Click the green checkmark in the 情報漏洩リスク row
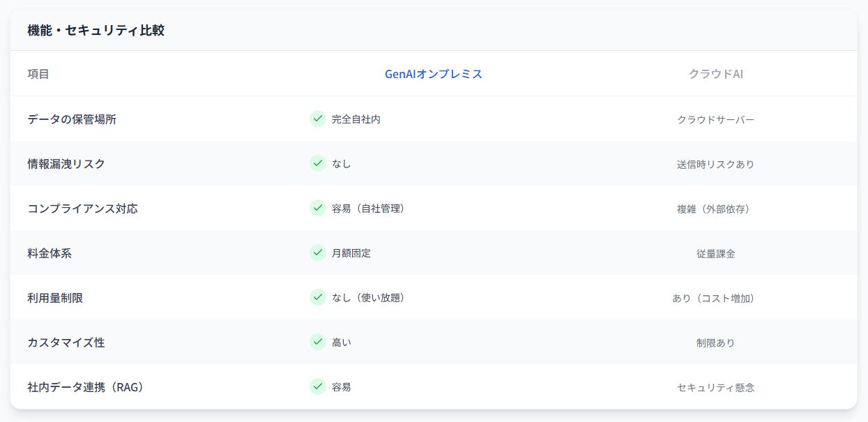868x422 pixels. tap(318, 163)
